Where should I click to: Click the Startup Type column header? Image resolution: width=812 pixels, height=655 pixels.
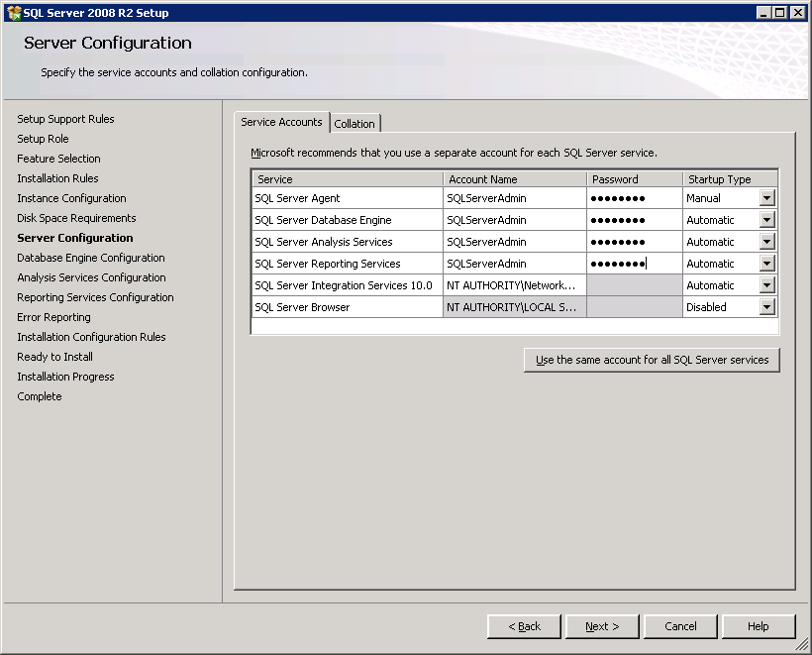tap(730, 179)
